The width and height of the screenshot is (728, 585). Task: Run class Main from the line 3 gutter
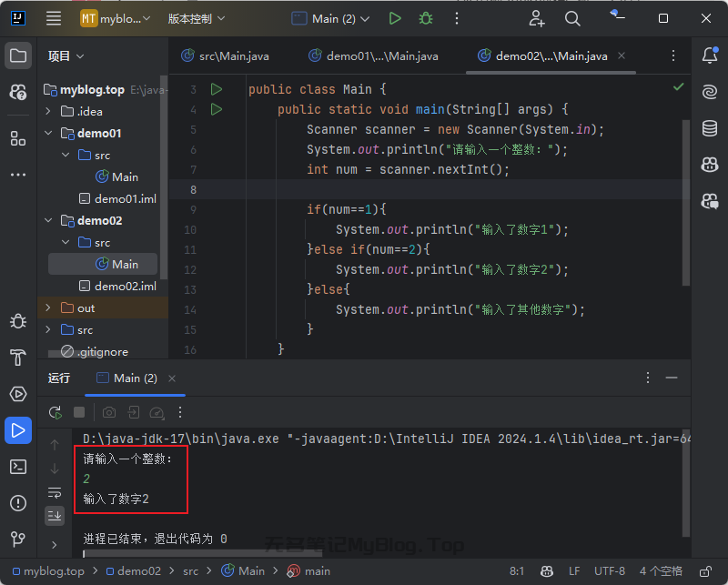tap(217, 88)
